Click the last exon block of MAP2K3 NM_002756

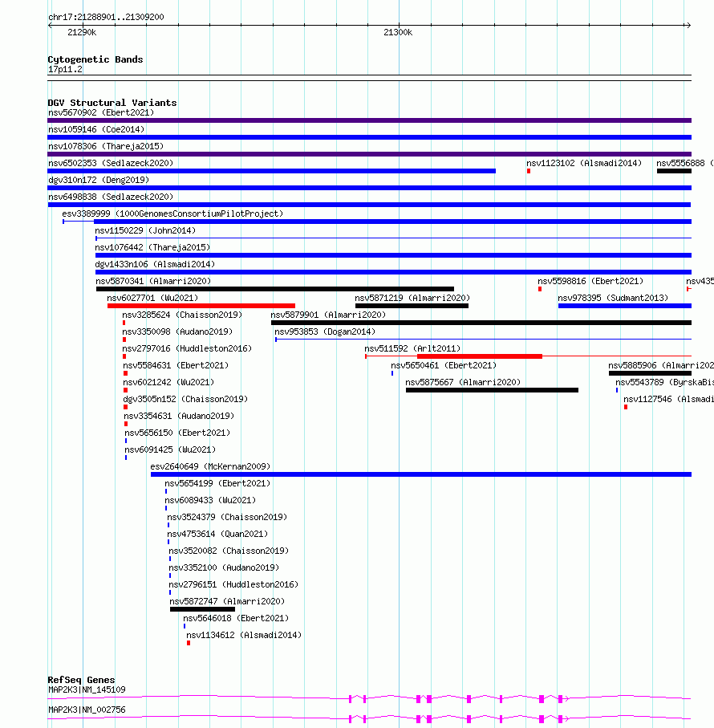click(x=561, y=718)
